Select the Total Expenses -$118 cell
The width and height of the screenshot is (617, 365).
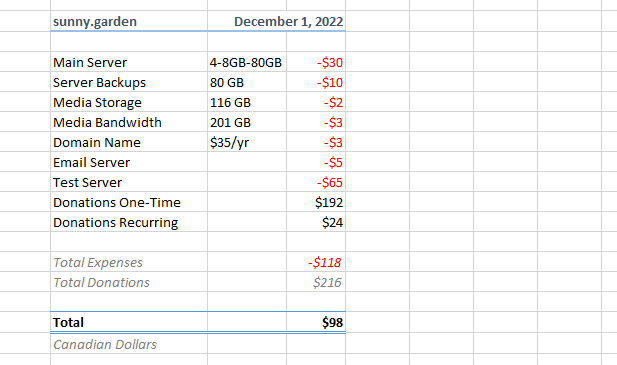point(316,262)
